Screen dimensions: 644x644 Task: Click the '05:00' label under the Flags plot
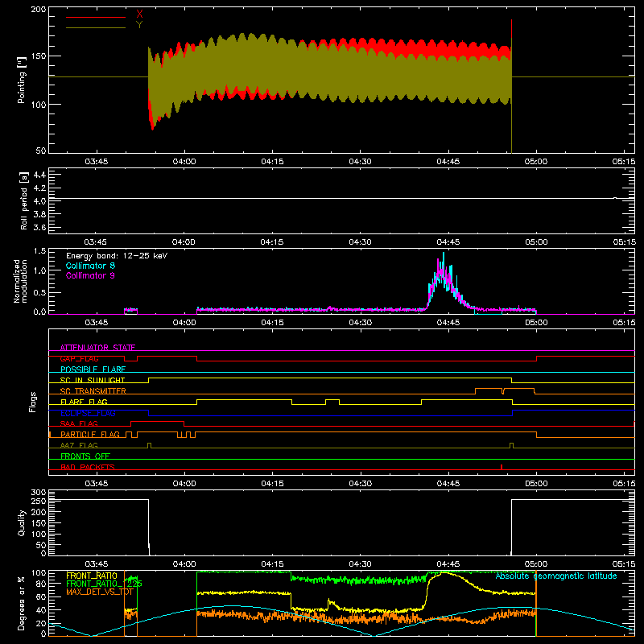pos(536,484)
